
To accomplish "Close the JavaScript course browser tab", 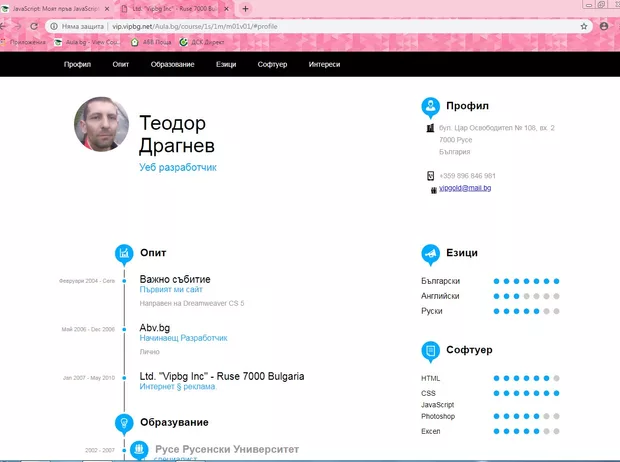I will 107,8.
